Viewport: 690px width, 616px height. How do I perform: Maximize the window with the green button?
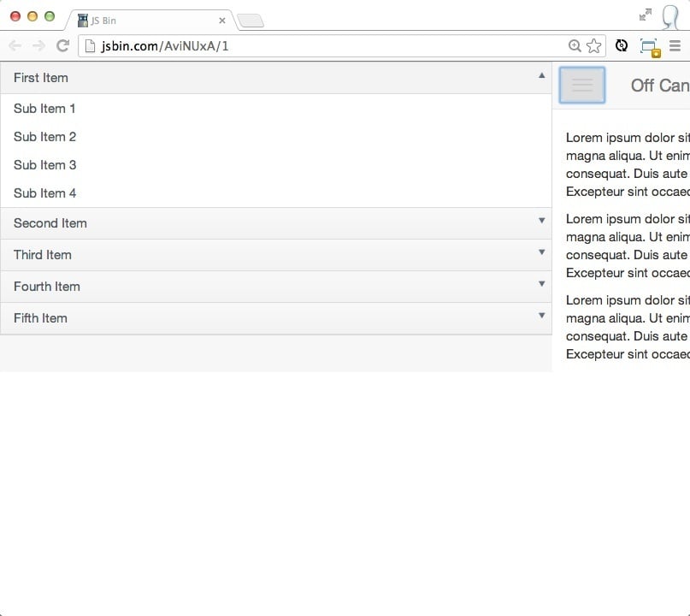[50, 17]
